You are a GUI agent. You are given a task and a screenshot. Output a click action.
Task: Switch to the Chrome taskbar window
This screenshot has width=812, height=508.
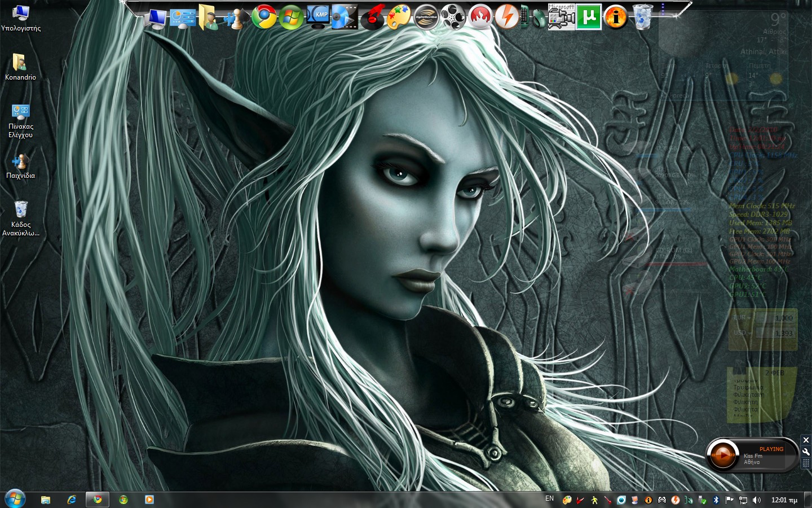(98, 500)
